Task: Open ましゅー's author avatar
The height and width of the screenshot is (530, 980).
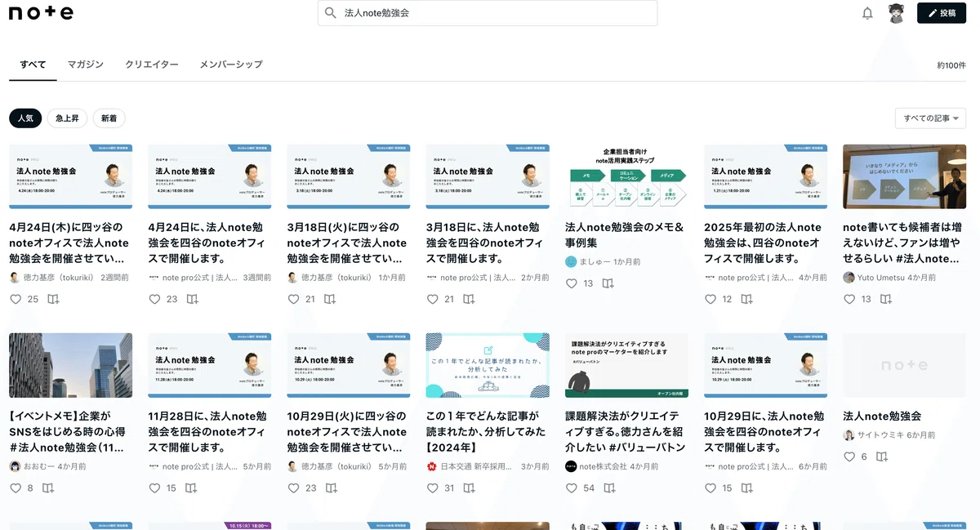Action: [x=571, y=261]
